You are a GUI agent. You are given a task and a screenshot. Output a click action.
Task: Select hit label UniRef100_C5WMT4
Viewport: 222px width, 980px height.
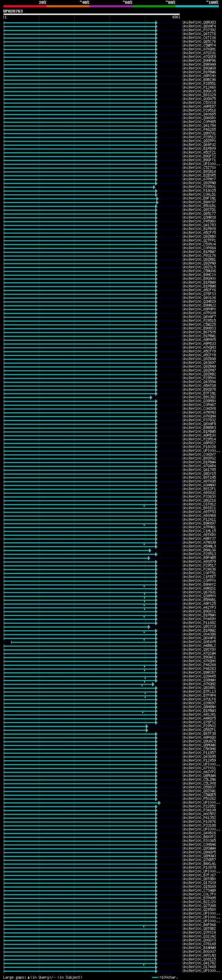point(199,45)
